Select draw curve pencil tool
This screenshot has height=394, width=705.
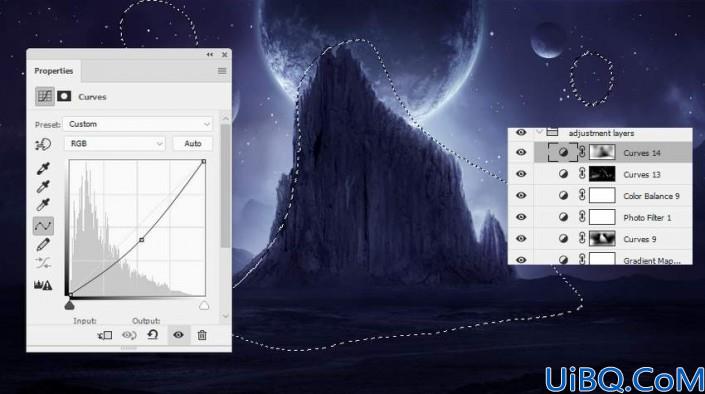click(x=43, y=245)
